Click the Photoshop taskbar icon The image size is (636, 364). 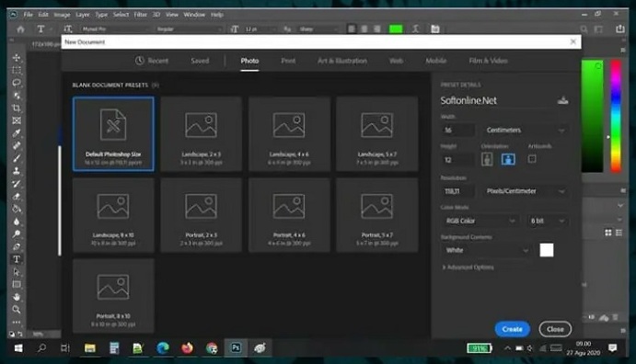point(236,347)
